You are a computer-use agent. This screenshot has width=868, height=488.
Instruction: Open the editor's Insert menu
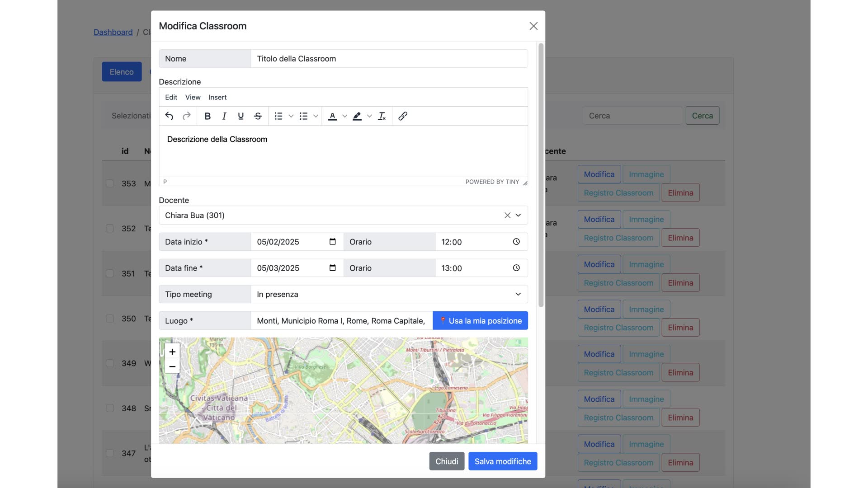[217, 97]
